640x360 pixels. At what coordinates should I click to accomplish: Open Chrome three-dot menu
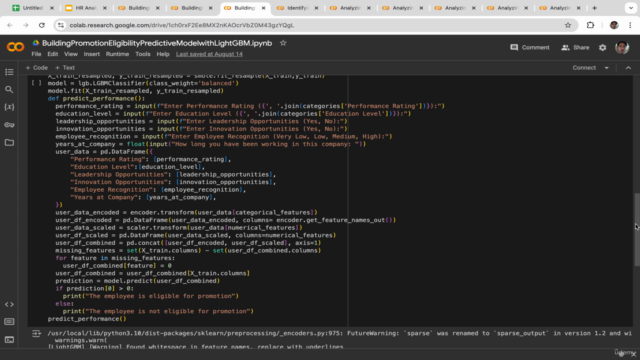(x=630, y=25)
